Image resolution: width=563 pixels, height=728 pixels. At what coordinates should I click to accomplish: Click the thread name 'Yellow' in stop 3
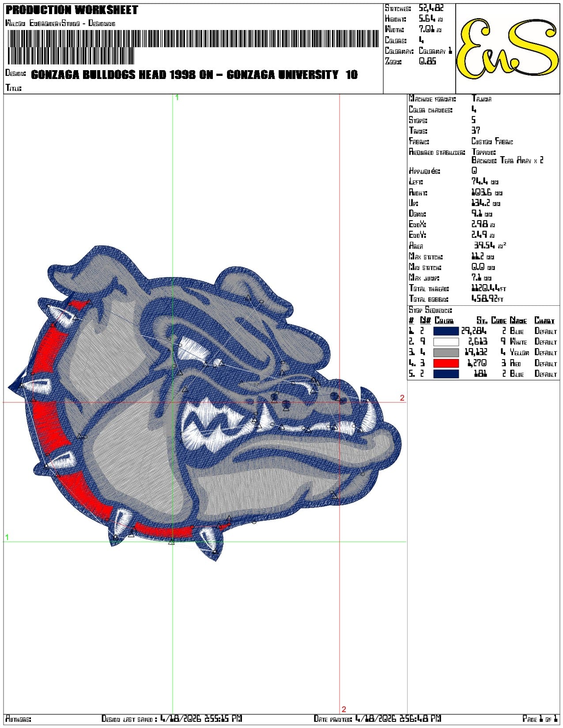click(520, 352)
